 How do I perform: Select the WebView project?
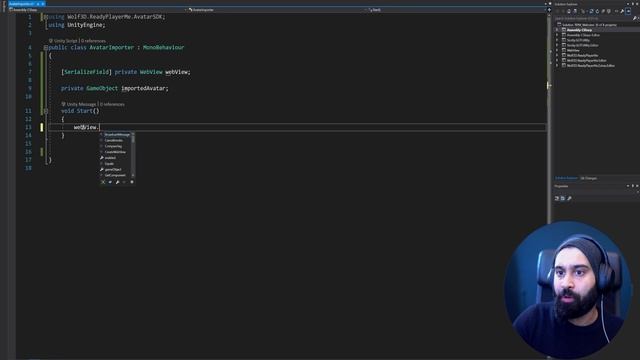573,50
